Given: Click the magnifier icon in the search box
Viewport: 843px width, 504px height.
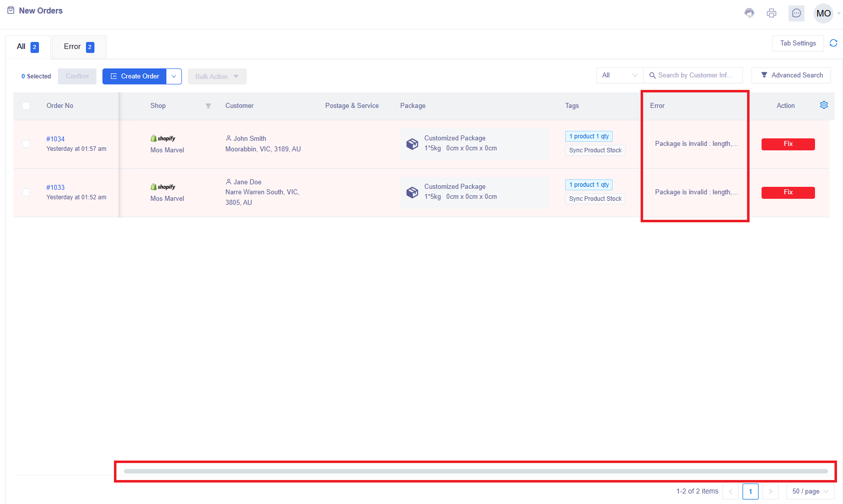Looking at the screenshot, I should point(652,75).
